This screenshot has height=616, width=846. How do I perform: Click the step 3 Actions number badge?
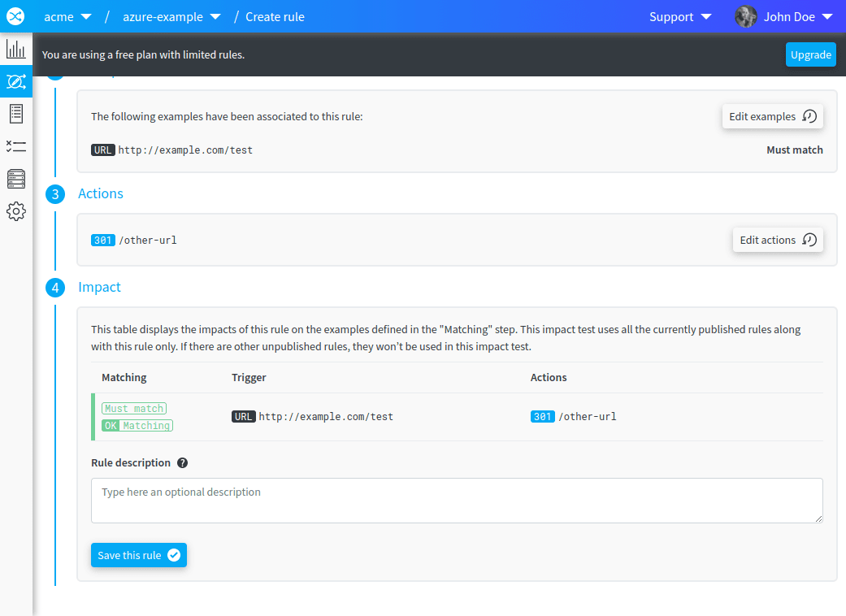point(55,194)
